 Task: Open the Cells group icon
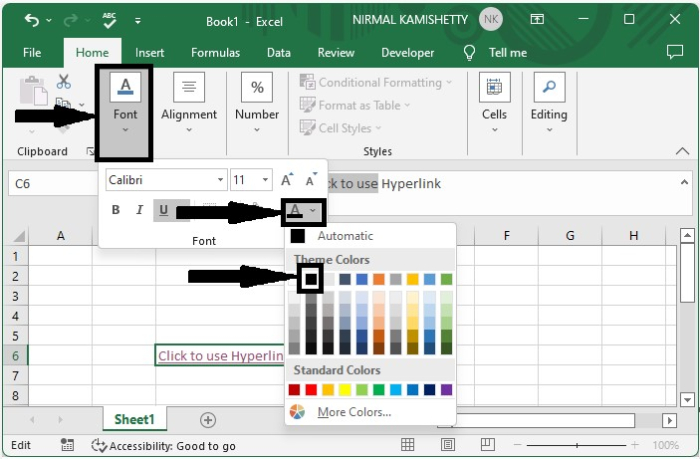point(494,89)
